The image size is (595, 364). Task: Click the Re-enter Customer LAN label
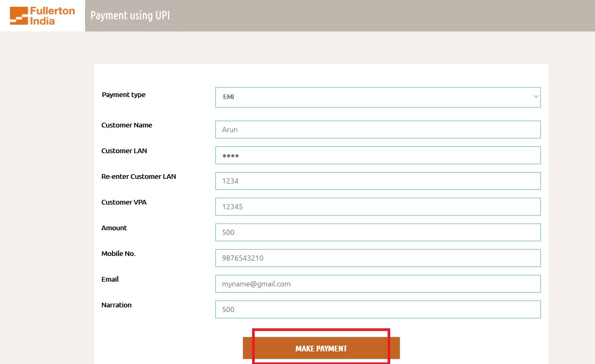pyautogui.click(x=139, y=177)
